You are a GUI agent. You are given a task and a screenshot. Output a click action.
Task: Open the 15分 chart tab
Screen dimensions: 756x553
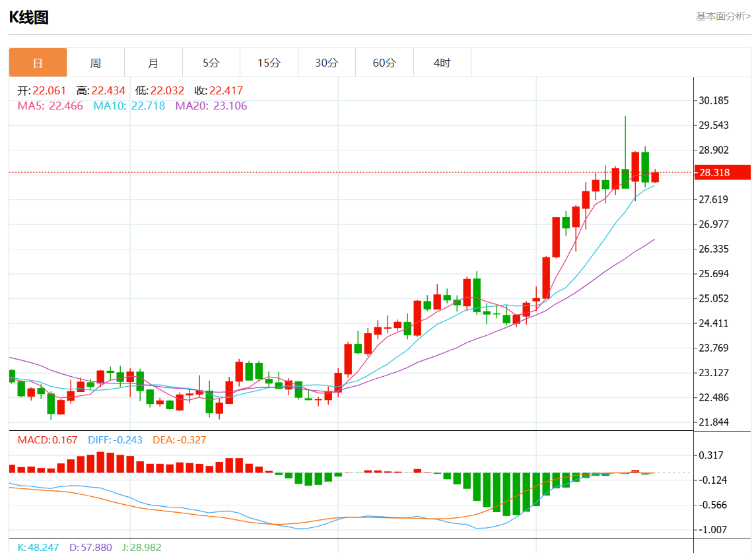click(269, 63)
